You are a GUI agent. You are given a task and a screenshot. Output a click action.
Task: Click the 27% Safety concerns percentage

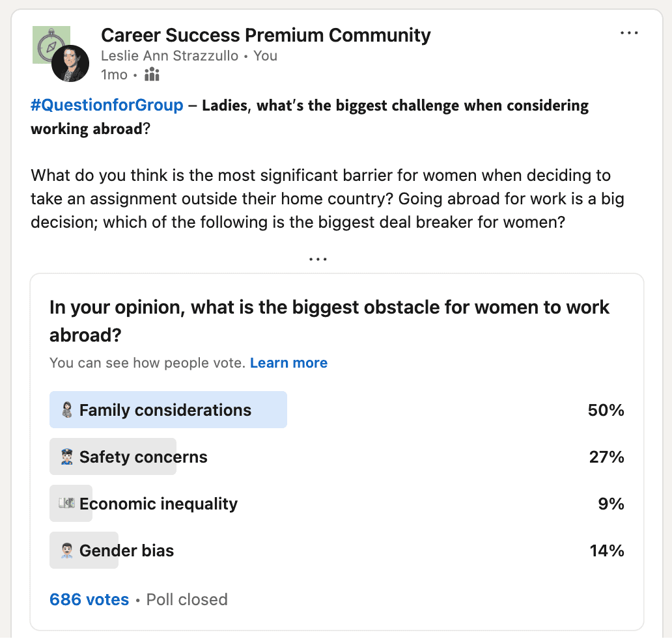pyautogui.click(x=606, y=457)
